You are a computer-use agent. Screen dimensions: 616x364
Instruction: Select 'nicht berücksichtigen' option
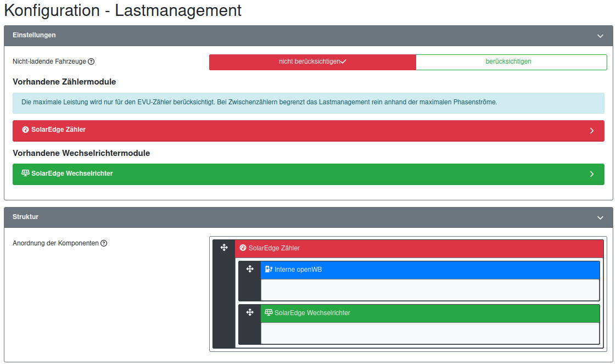click(x=312, y=62)
